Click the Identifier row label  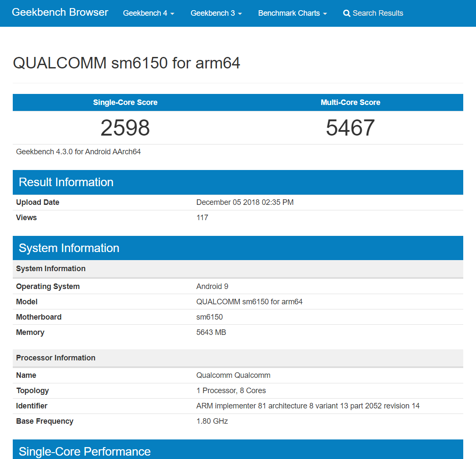(x=31, y=406)
